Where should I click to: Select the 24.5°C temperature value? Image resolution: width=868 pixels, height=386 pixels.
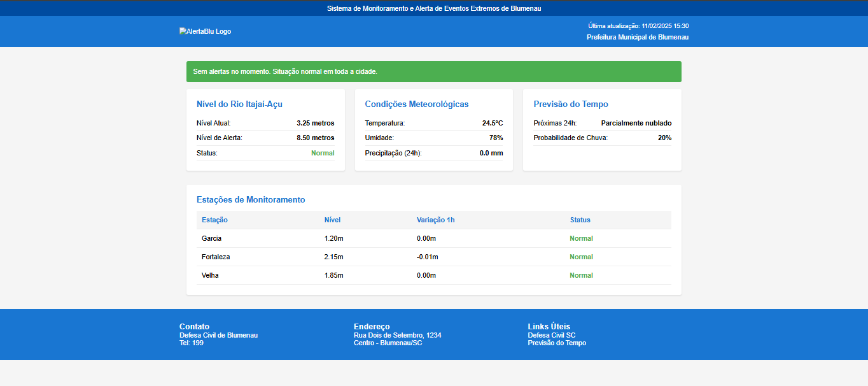pos(493,123)
